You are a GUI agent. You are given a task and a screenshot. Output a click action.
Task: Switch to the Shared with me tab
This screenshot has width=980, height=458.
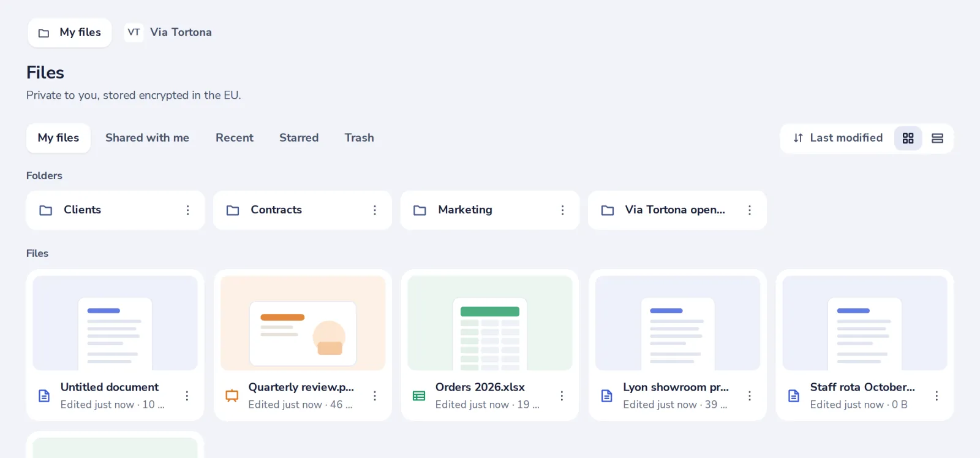(147, 138)
